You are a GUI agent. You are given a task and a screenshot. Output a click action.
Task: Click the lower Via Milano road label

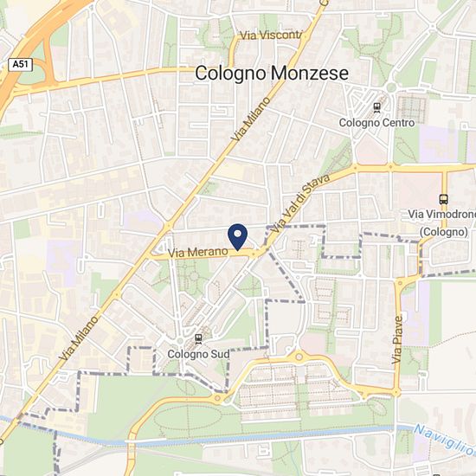(x=80, y=338)
